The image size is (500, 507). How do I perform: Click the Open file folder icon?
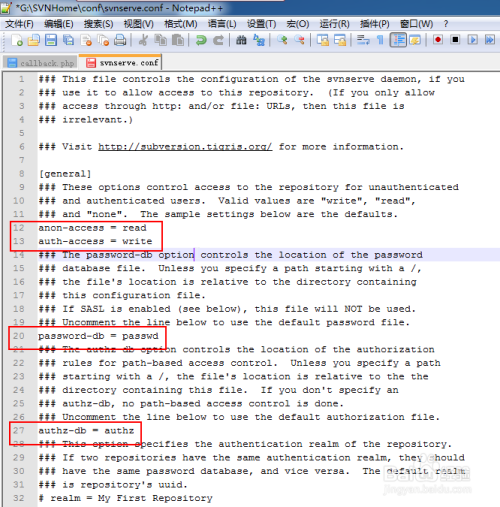click(34, 40)
